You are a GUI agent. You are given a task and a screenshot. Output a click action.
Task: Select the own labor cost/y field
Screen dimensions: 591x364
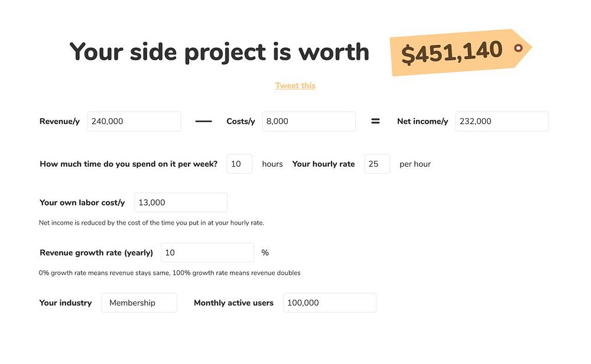[x=181, y=203]
